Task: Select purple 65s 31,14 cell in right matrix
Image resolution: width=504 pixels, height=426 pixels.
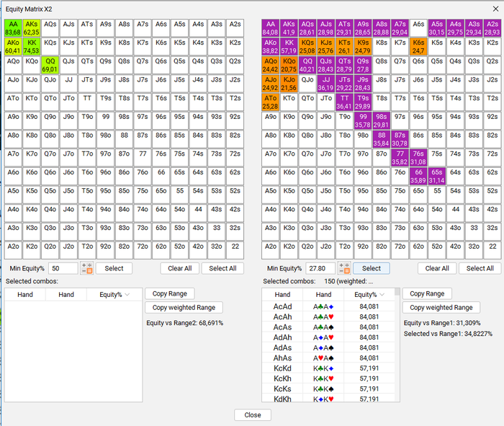Action: click(437, 177)
